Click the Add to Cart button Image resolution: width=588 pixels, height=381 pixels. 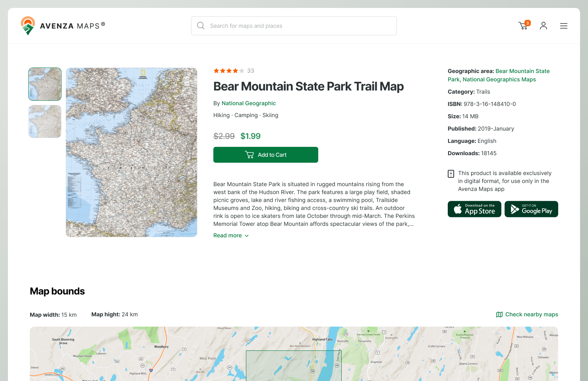266,155
